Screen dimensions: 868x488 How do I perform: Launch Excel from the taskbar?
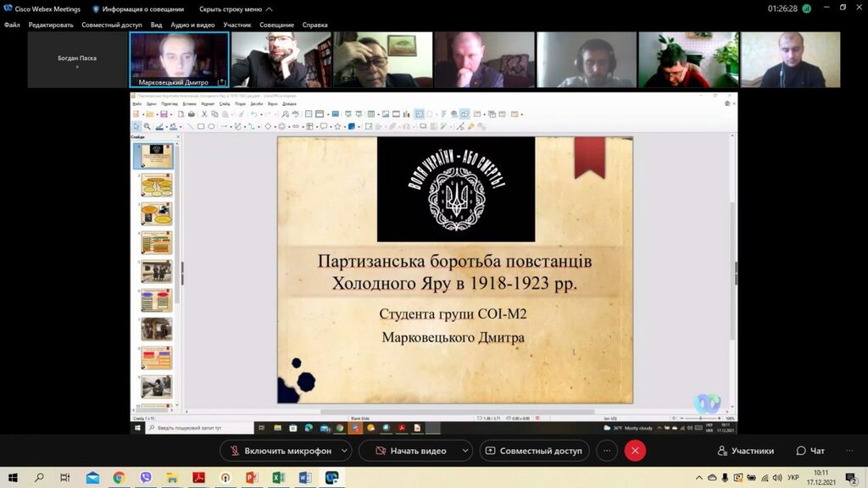coord(278,478)
